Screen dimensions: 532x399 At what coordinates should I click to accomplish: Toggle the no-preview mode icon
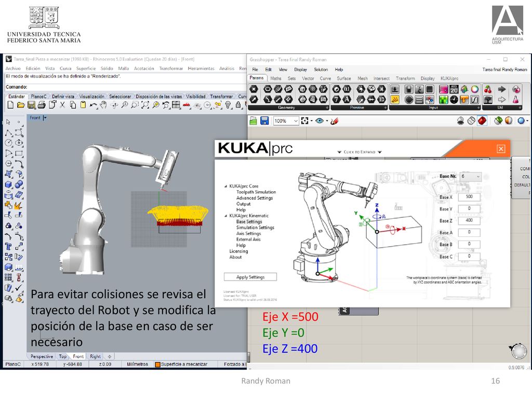[460, 121]
